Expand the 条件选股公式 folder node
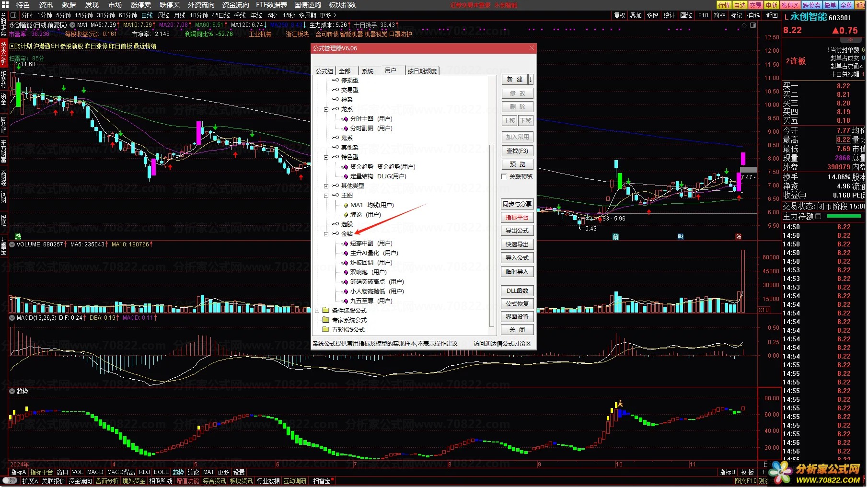Image resolution: width=868 pixels, height=488 pixels. [x=317, y=311]
